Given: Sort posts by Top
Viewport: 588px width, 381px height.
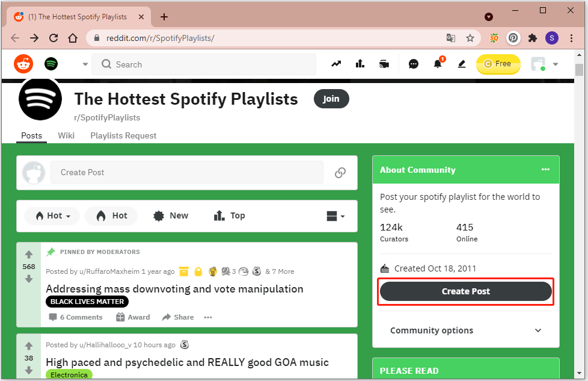Looking at the screenshot, I should tap(229, 216).
